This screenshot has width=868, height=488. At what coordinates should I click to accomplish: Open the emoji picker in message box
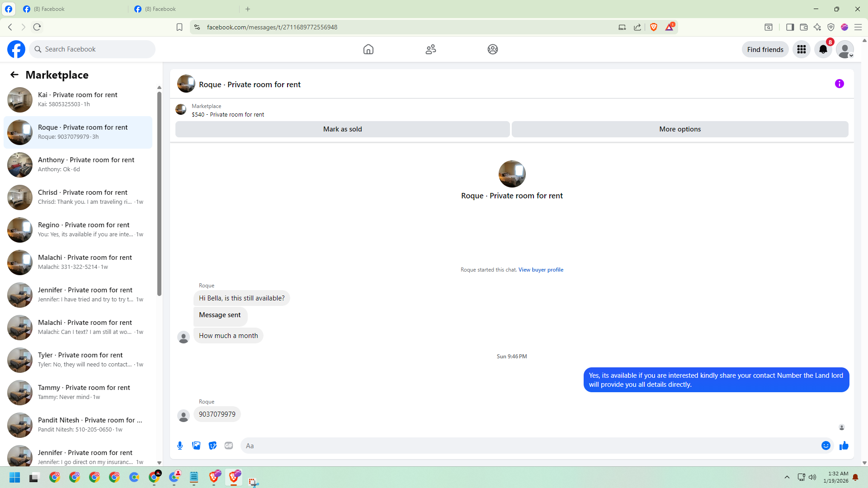(x=826, y=446)
